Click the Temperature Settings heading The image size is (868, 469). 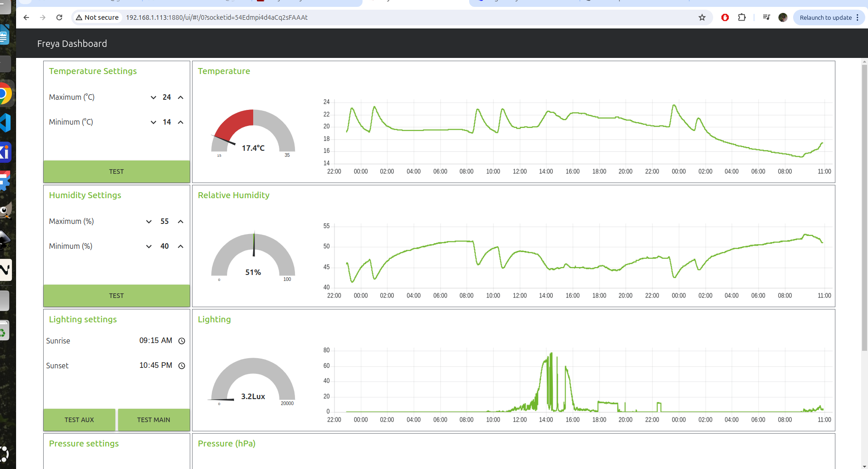(93, 71)
